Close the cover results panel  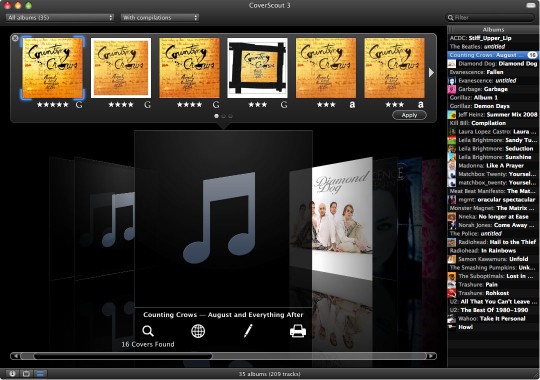[x=15, y=38]
